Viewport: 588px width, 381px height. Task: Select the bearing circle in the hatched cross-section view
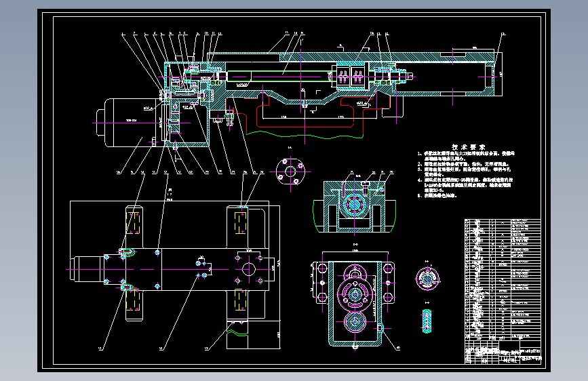pyautogui.click(x=354, y=205)
